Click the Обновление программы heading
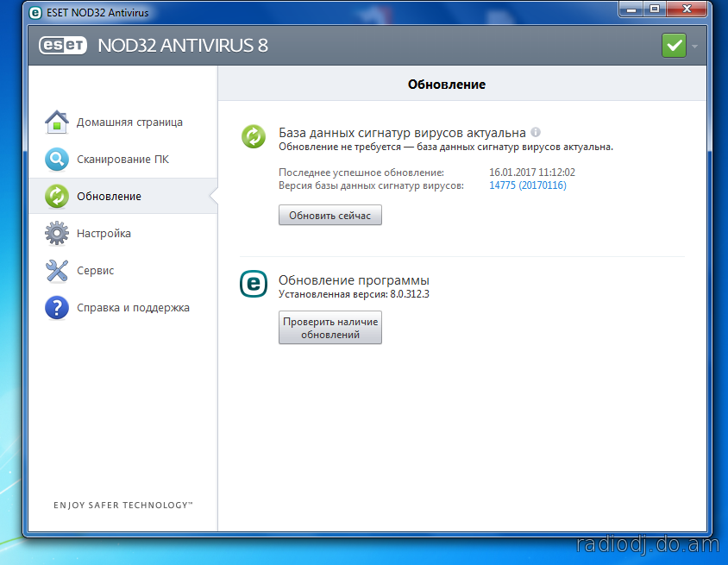This screenshot has width=728, height=565. [x=354, y=280]
